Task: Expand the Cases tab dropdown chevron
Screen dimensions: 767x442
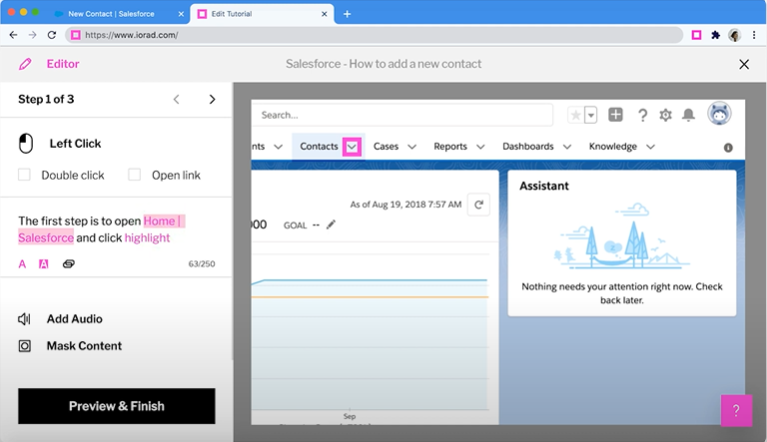Action: click(x=412, y=147)
